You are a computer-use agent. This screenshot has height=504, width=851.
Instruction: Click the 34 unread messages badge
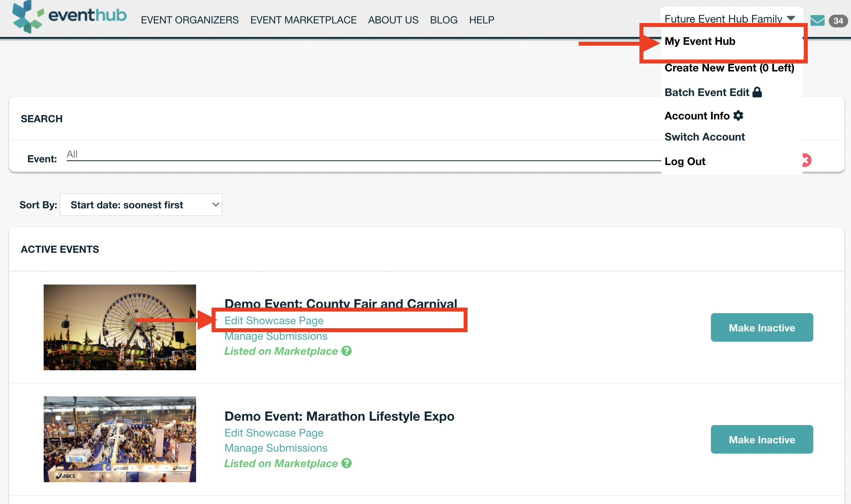click(838, 21)
